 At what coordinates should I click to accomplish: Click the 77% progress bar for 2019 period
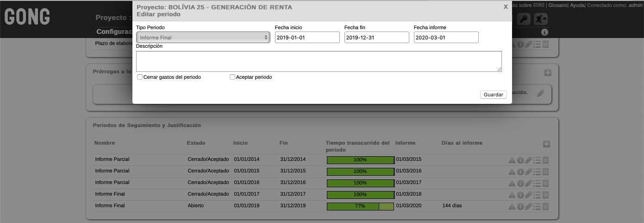[x=360, y=206]
